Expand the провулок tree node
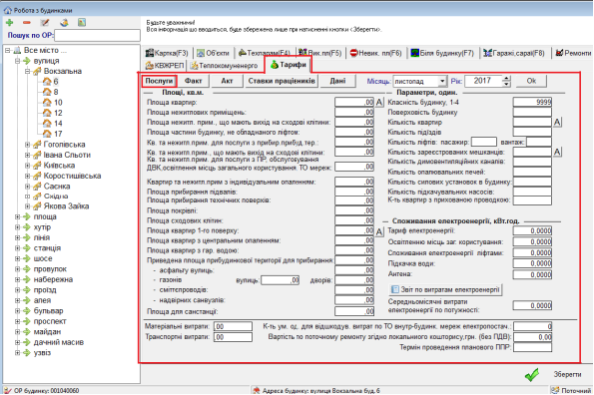Image resolution: width=594 pixels, height=395 pixels. (17, 269)
